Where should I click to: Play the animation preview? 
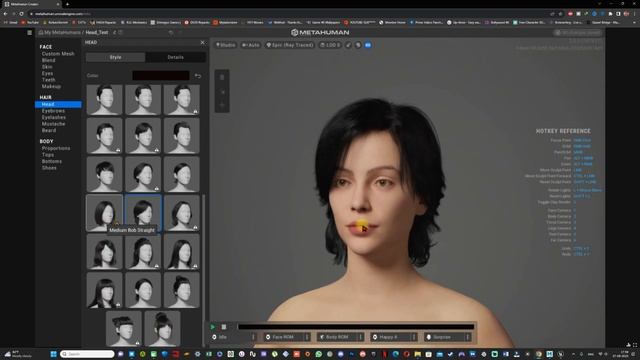pos(213,327)
